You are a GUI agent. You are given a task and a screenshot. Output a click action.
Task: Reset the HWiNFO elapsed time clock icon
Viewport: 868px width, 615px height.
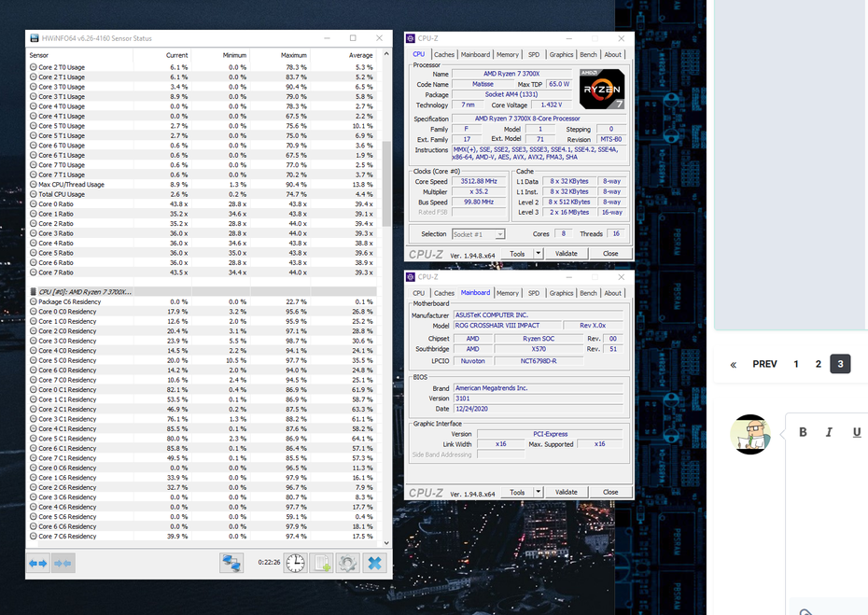(295, 563)
